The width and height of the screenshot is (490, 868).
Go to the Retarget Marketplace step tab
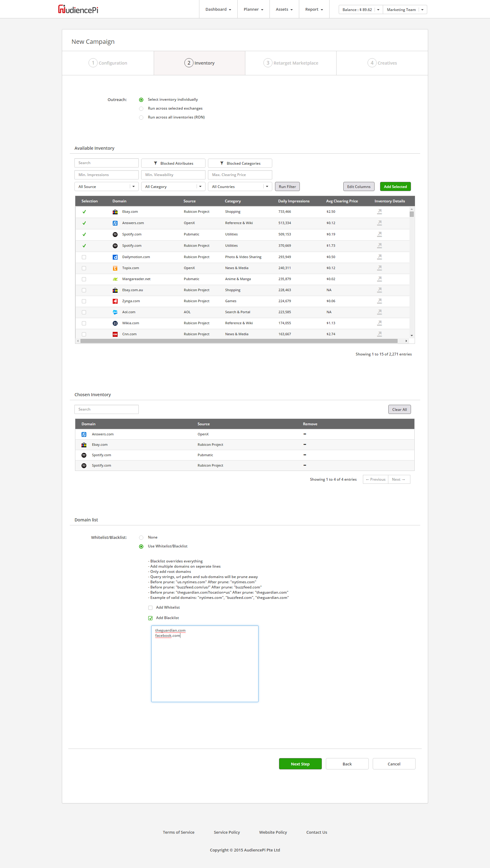point(291,63)
